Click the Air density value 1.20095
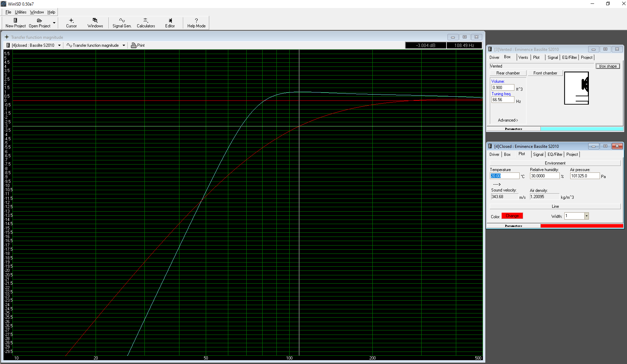 544,197
